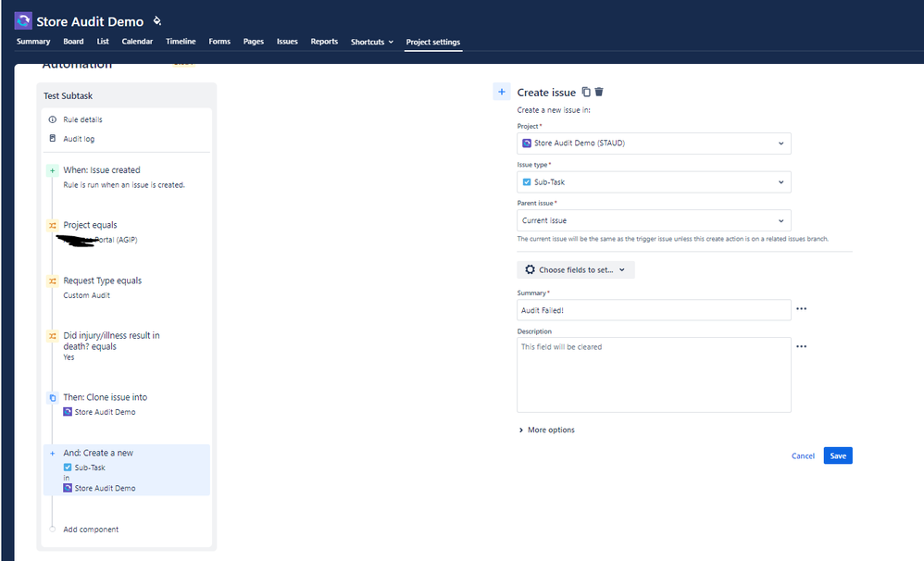The image size is (924, 561).
Task: Click the Rule details info icon
Action: pos(53,119)
